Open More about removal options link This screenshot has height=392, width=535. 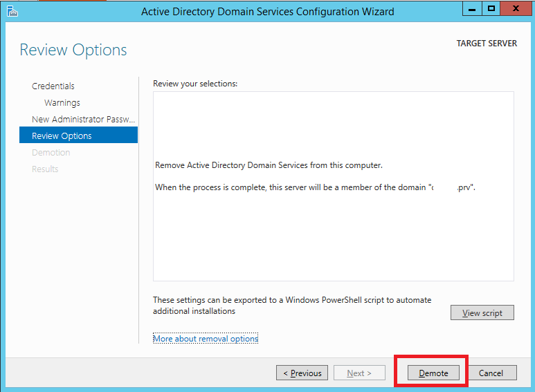206,339
